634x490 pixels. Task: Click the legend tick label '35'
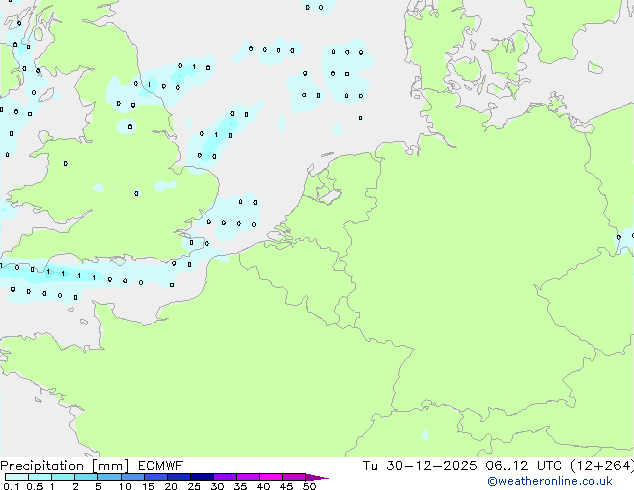pos(240,486)
